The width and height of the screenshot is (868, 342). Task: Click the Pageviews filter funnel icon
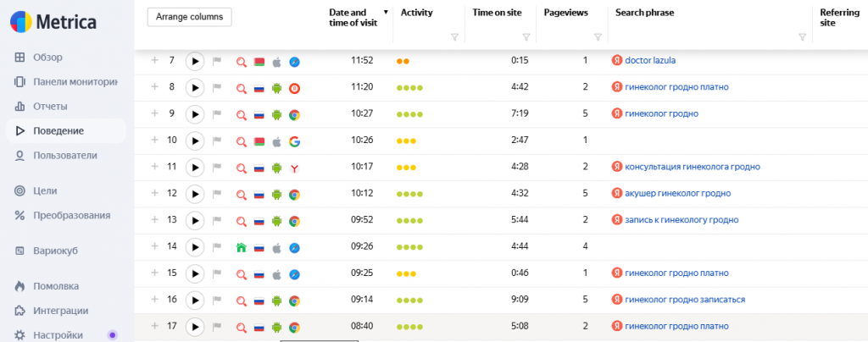(x=598, y=37)
